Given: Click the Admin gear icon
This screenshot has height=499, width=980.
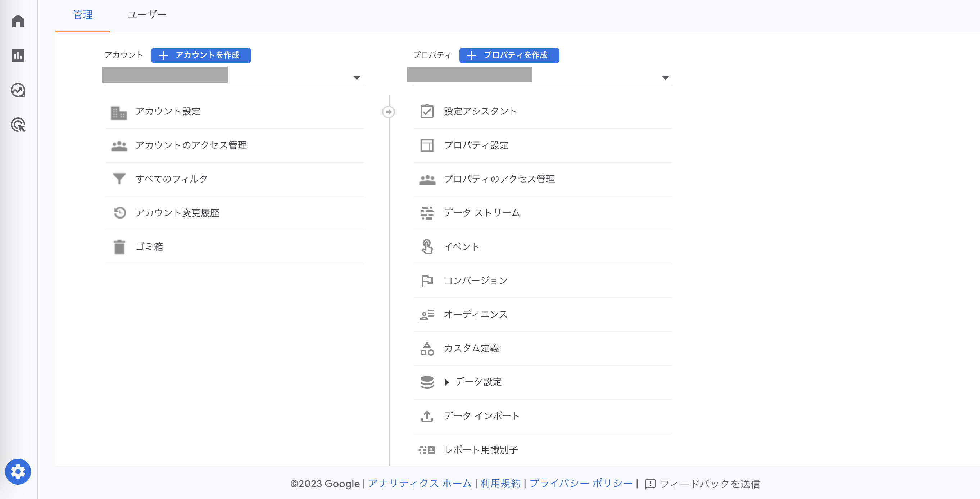Looking at the screenshot, I should tap(18, 472).
